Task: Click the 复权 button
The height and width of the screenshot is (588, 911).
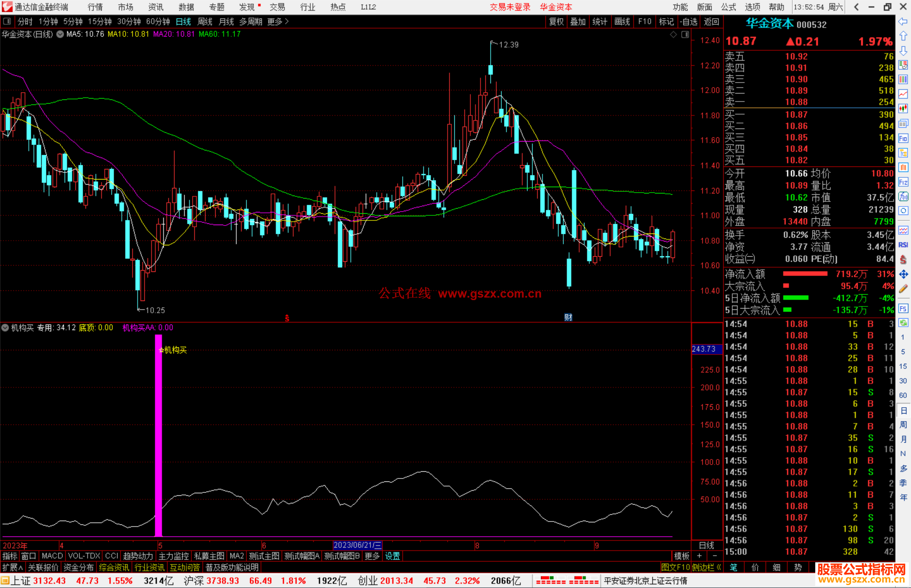Action: point(556,21)
